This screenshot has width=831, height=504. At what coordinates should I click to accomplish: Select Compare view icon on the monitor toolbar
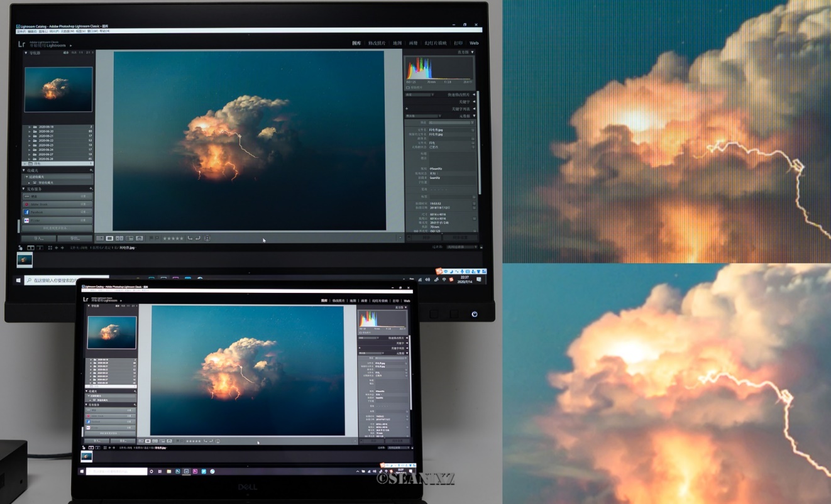click(x=119, y=238)
